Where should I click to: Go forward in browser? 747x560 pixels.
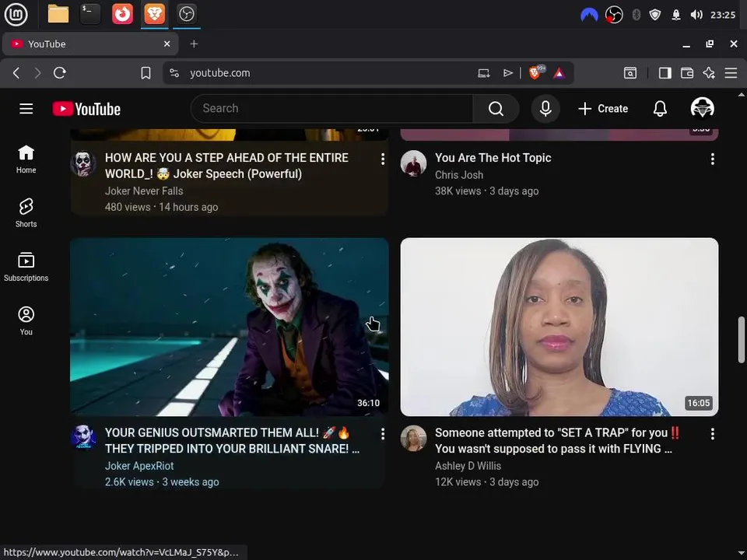(37, 73)
